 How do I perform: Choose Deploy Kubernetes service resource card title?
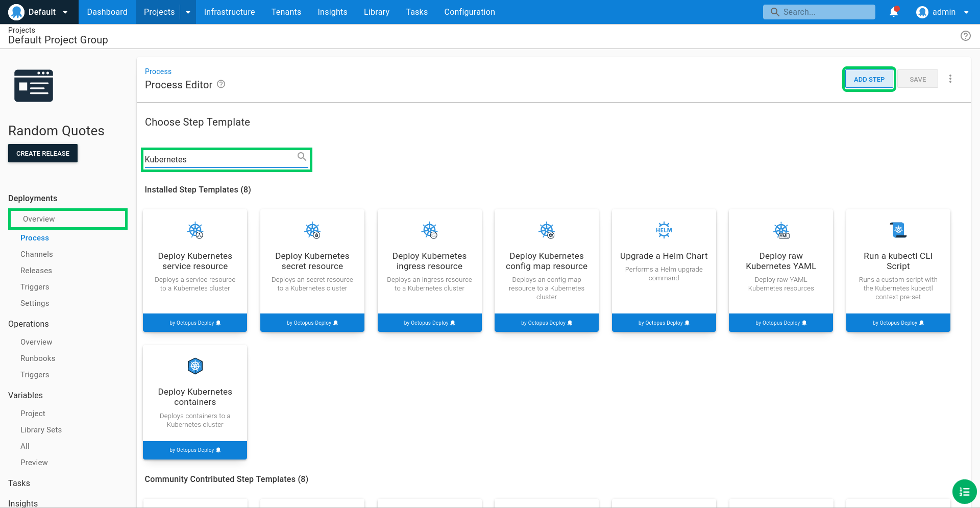click(195, 261)
